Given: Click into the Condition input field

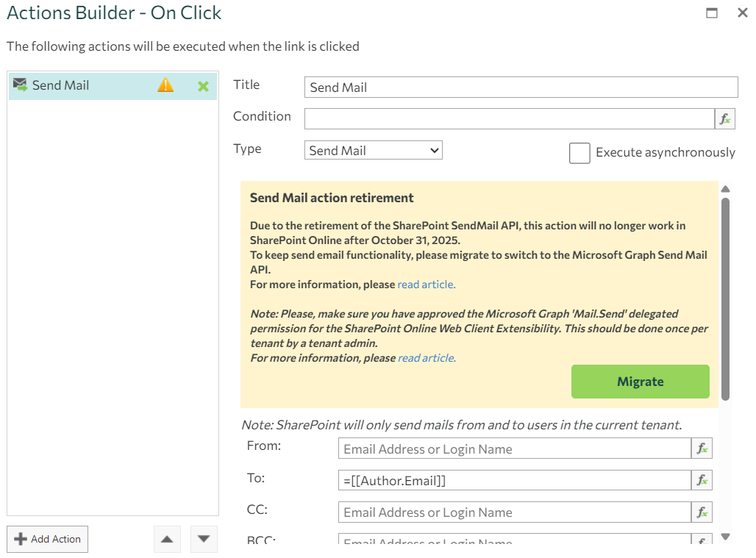Looking at the screenshot, I should click(x=509, y=118).
